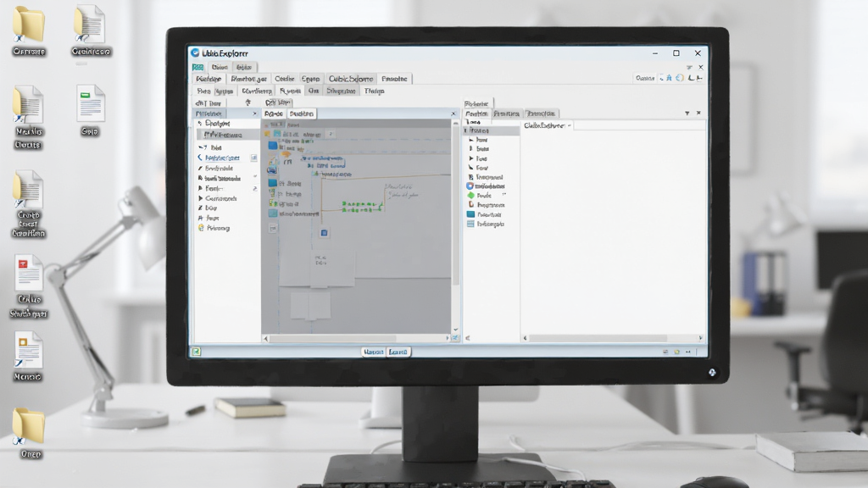This screenshot has width=868, height=488.
Task: Click the small square button beside the blue tree link
Action: [x=253, y=158]
